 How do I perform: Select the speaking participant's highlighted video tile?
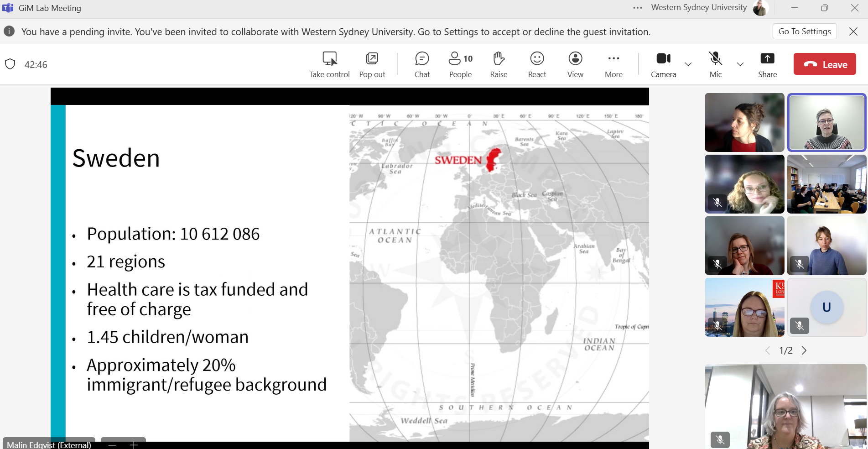pyautogui.click(x=826, y=122)
